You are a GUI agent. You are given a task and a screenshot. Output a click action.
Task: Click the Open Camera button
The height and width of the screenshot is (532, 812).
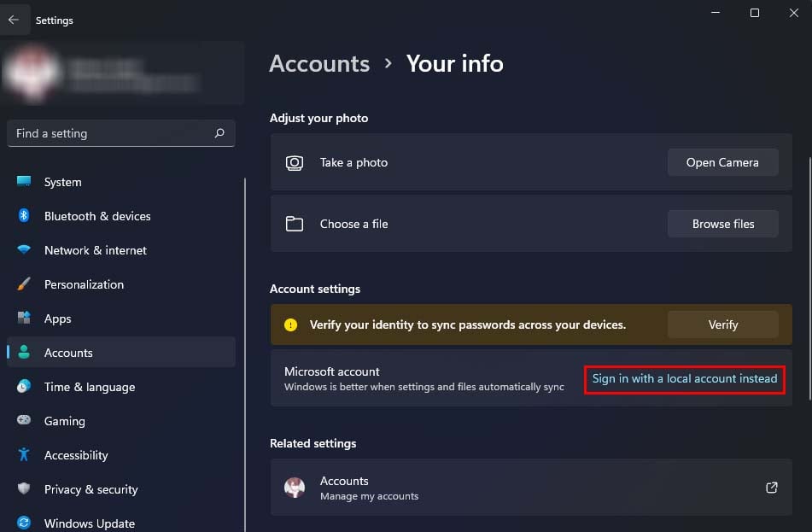(722, 162)
